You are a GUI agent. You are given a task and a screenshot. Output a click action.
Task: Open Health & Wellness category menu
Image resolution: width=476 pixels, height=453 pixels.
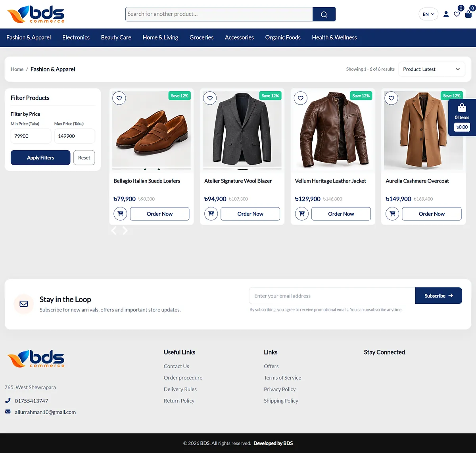pos(334,37)
